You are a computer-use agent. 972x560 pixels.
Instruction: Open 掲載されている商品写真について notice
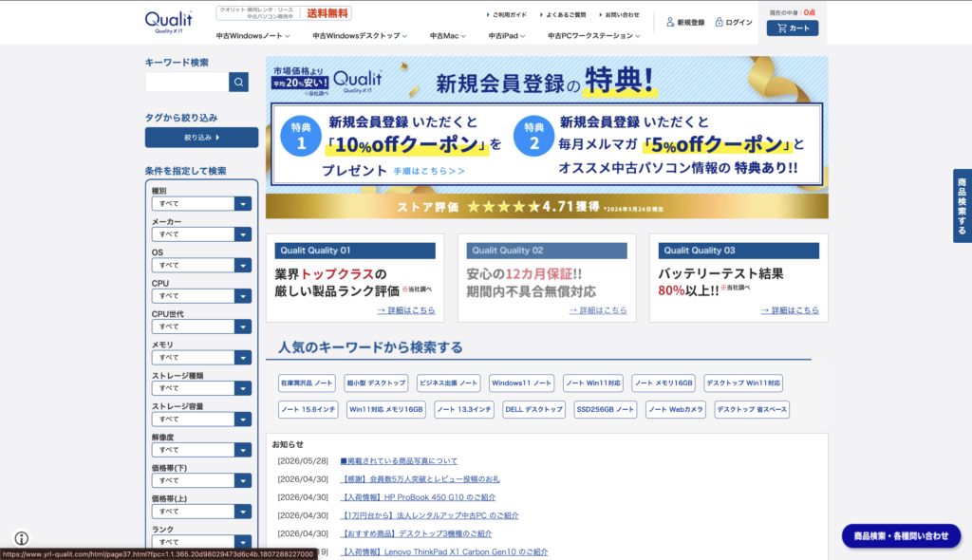pos(399,461)
